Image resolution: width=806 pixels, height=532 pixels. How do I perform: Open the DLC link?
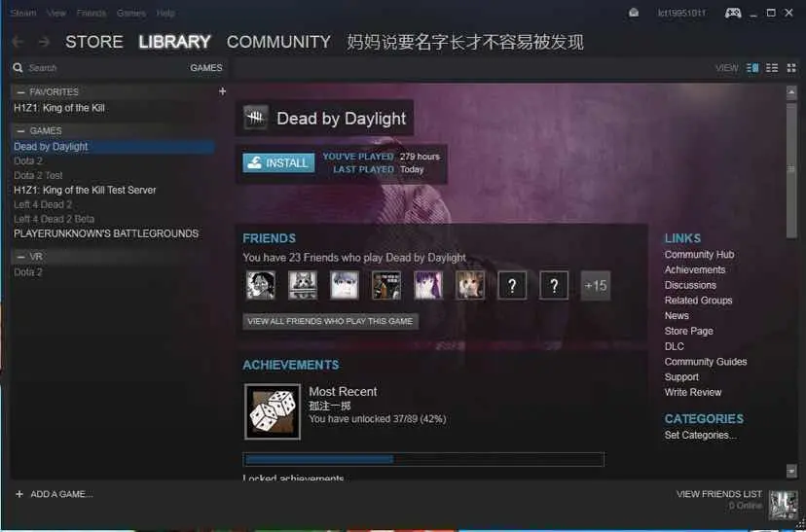[x=675, y=346]
